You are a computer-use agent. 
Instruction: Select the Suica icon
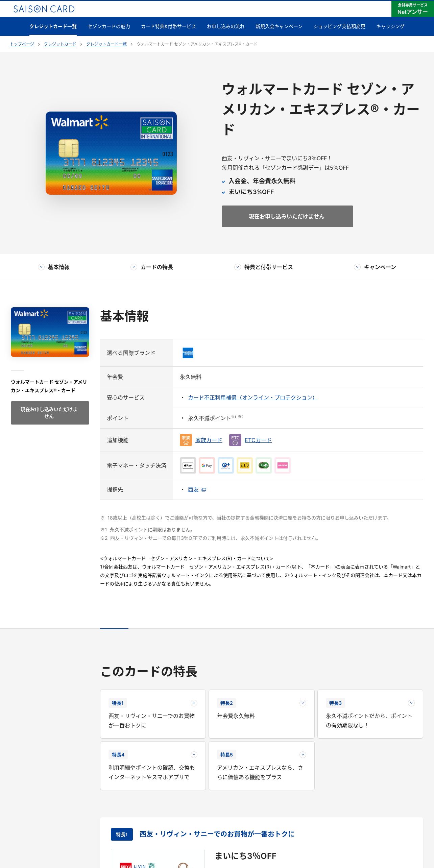point(264,465)
